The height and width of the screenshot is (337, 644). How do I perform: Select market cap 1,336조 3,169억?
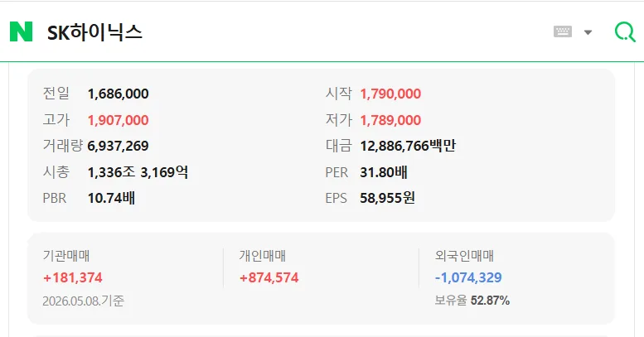tap(138, 172)
